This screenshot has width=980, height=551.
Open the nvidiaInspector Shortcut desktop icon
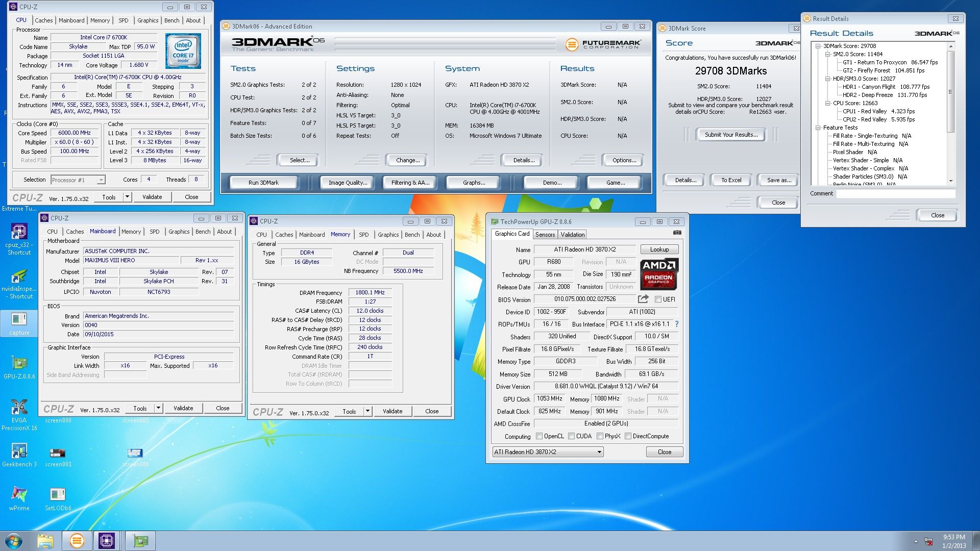click(19, 283)
